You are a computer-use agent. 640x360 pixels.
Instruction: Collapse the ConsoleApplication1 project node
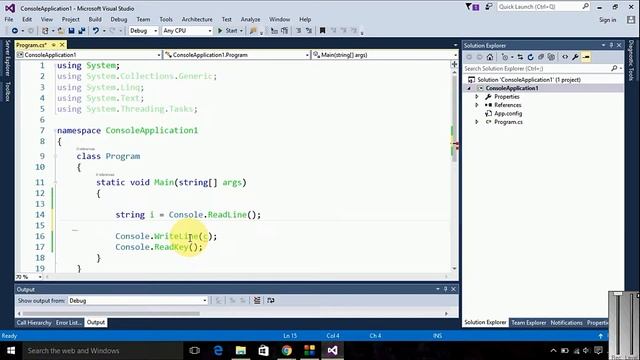[x=469, y=88]
